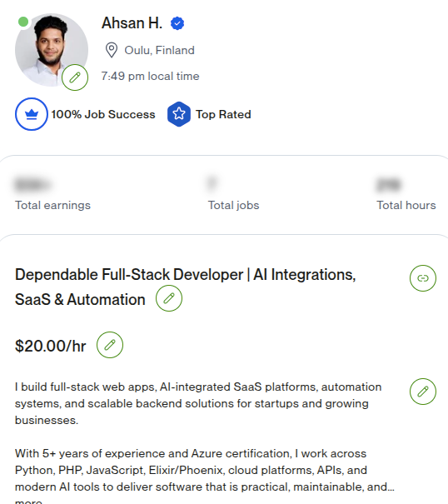Click the blue verified badge beside Ahsan H.
This screenshot has width=448, height=504.
tap(177, 23)
